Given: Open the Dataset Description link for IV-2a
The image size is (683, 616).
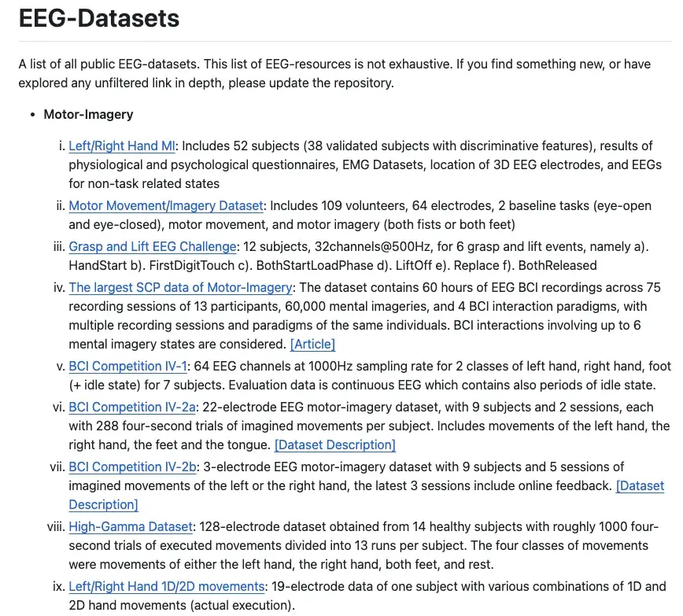Looking at the screenshot, I should pyautogui.click(x=334, y=444).
